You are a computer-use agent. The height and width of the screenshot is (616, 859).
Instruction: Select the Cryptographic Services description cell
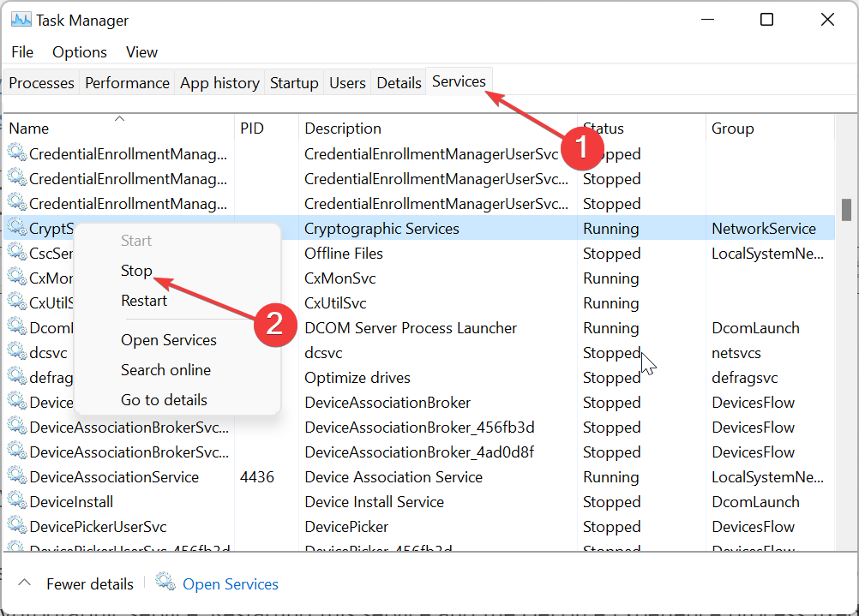(x=381, y=229)
